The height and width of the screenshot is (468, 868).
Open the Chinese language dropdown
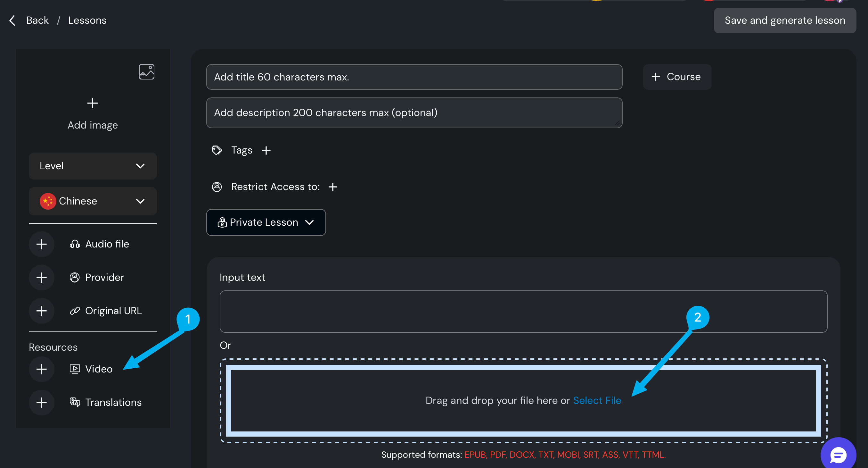tap(93, 201)
